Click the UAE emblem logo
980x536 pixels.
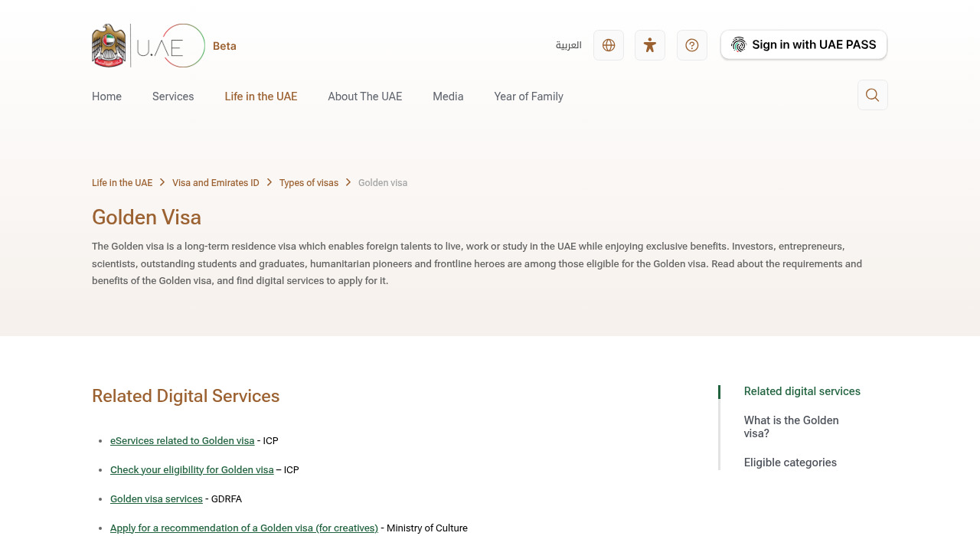tap(109, 45)
